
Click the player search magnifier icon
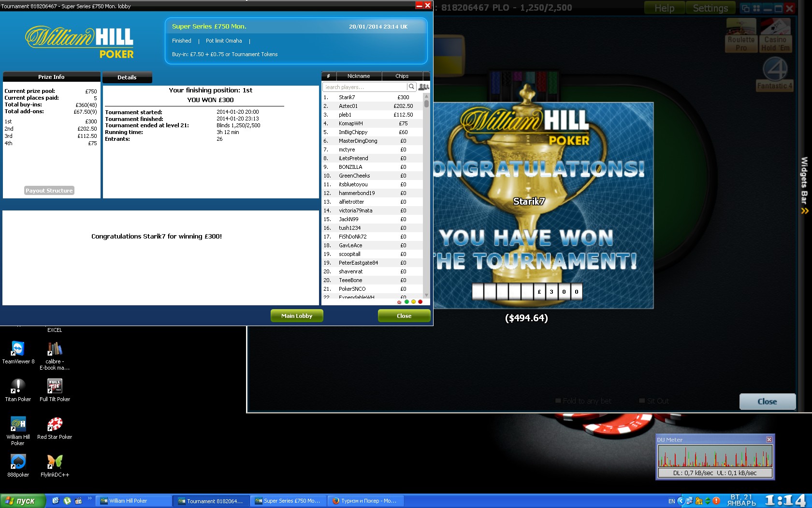point(411,87)
